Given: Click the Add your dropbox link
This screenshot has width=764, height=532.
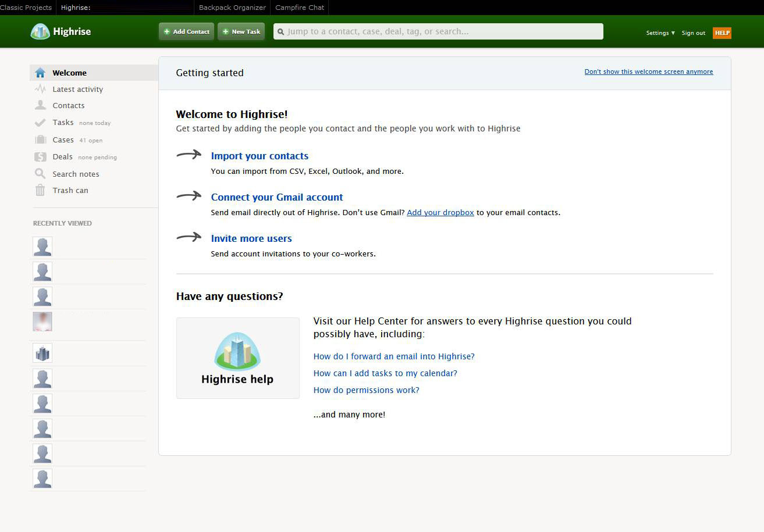Looking at the screenshot, I should 440,212.
